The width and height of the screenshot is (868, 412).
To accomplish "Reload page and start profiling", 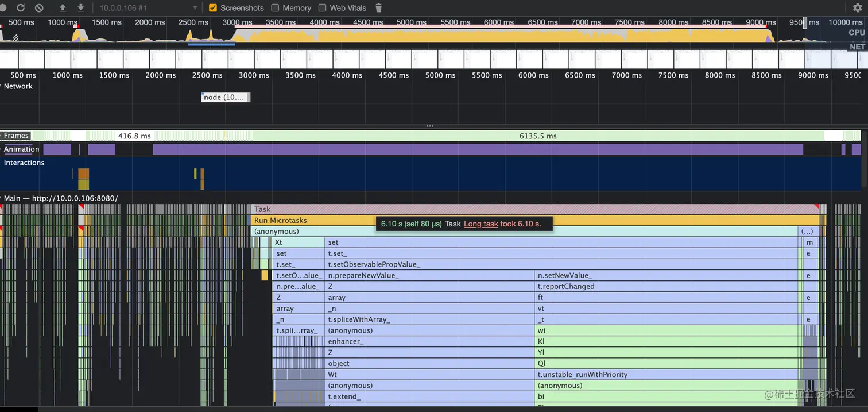I will pyautogui.click(x=21, y=8).
